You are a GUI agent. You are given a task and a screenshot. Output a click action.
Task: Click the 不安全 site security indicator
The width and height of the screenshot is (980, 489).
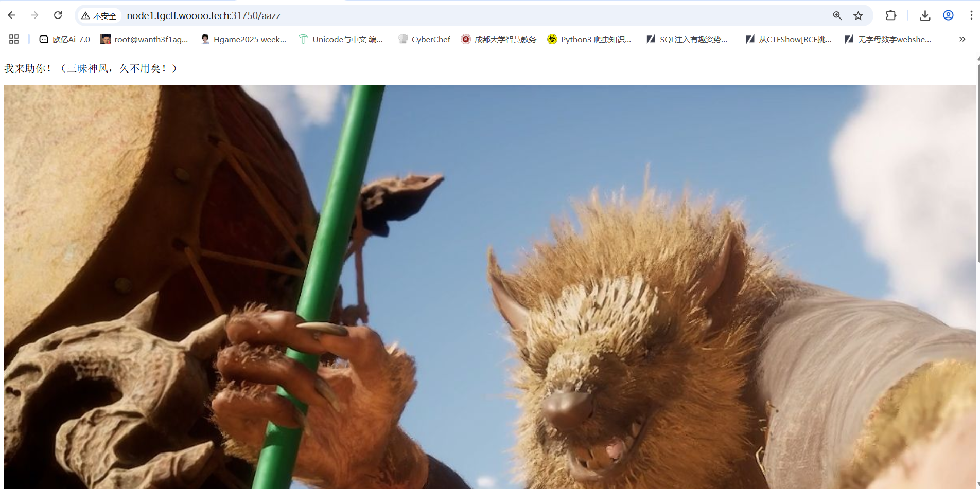pos(99,16)
